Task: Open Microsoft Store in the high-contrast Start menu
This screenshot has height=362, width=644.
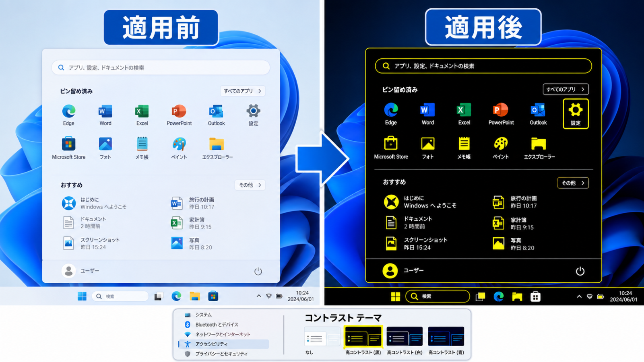Action: (391, 148)
